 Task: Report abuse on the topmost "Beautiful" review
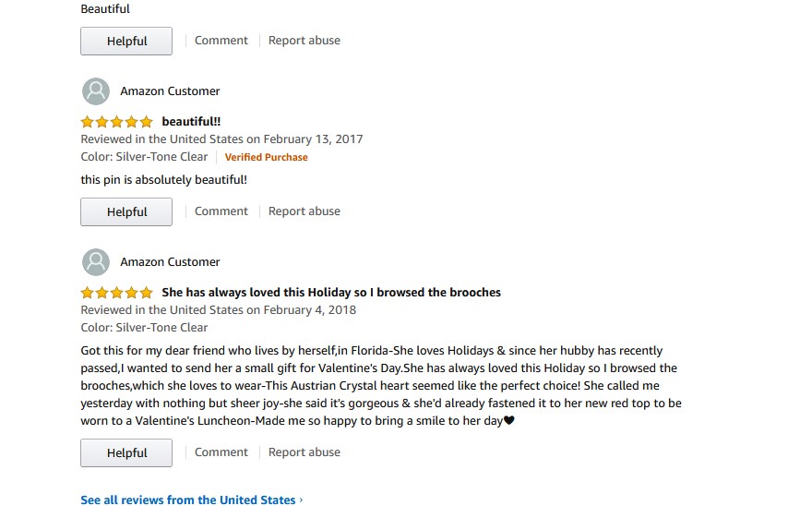(x=304, y=41)
